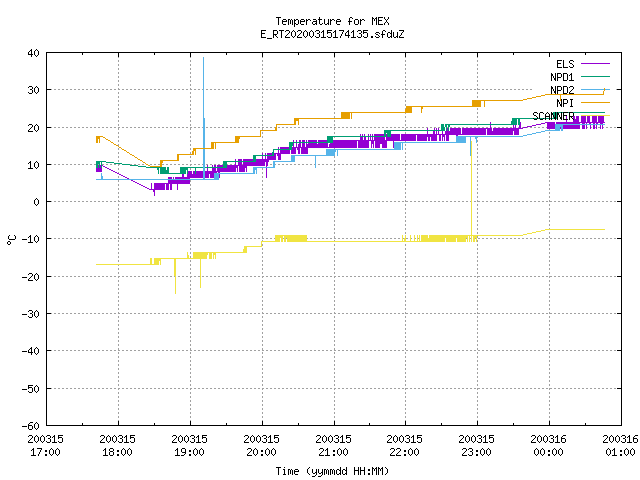Click the 'Time (yymmdd HH:MM)' axis title
The height and width of the screenshot is (480, 640).
click(x=332, y=471)
